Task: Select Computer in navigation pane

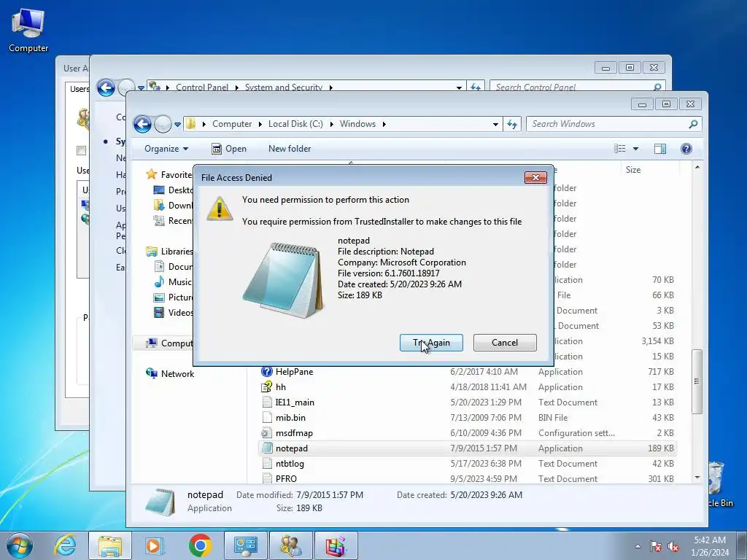Action: coord(169,343)
